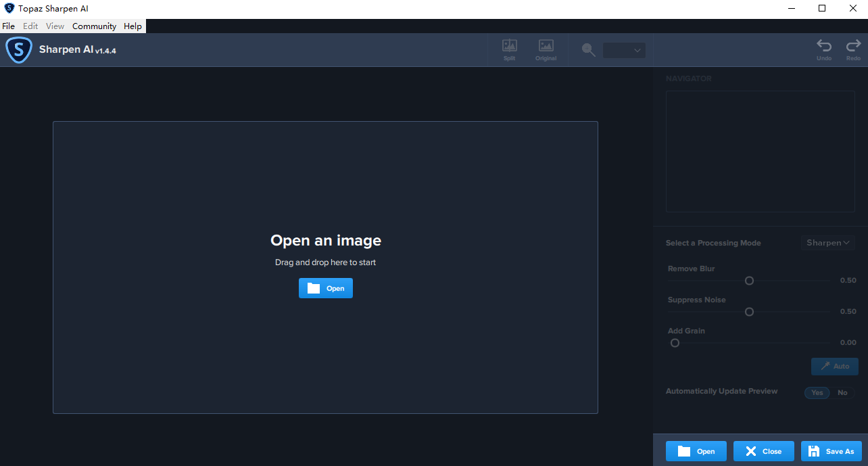Image resolution: width=868 pixels, height=466 pixels.
Task: Click 'Select a Processing Mode' label
Action: pos(713,243)
